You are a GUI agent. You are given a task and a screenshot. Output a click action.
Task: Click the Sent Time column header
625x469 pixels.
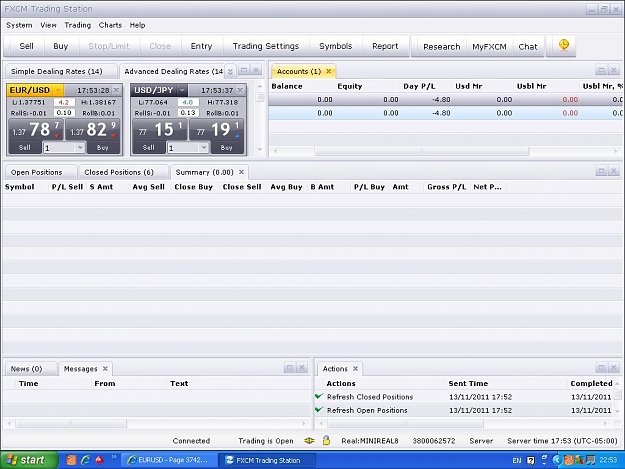tap(468, 383)
